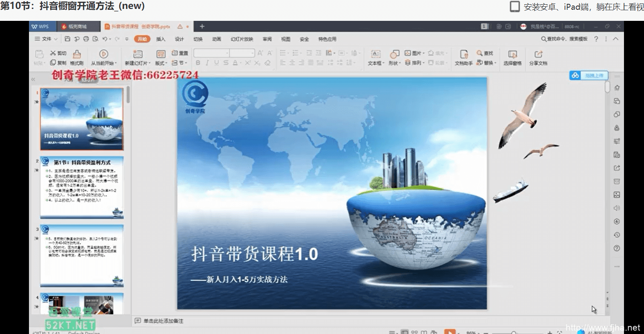
Task: Click the Decrease Font Size icon
Action: 269,53
